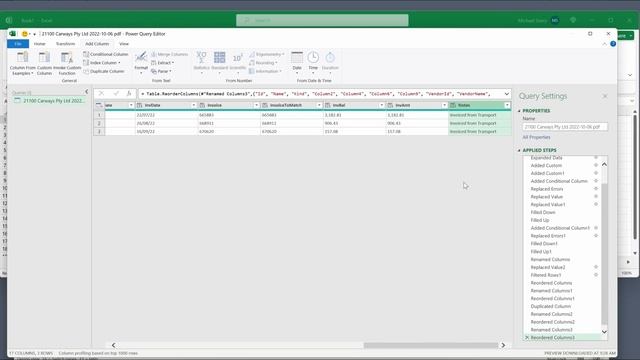Click into the formula bar text

(320, 94)
